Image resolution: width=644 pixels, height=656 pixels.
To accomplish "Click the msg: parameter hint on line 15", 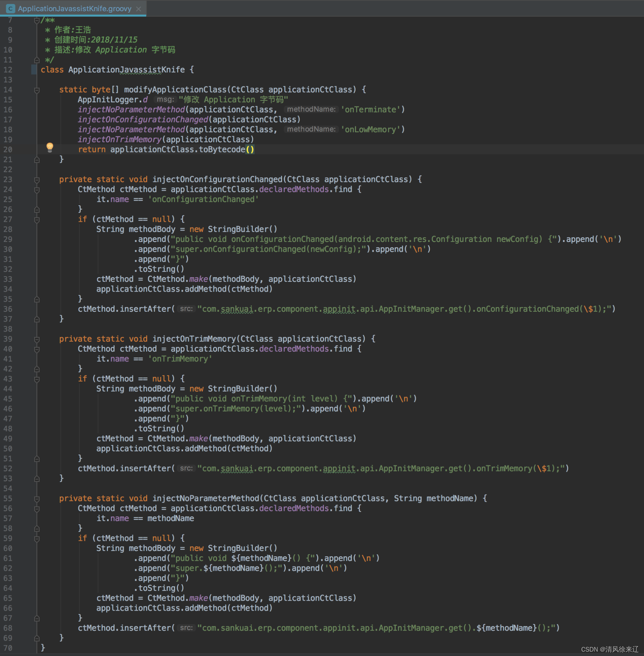I will point(165,99).
